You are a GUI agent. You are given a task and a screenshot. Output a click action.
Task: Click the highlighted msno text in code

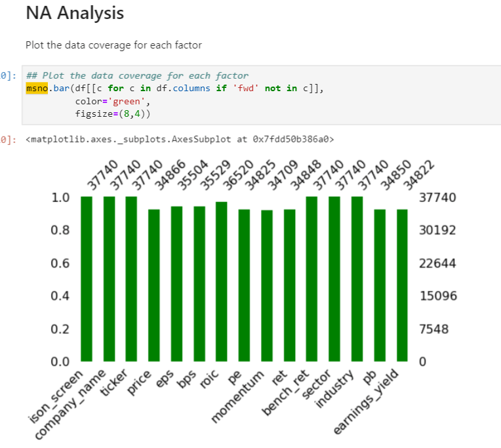[x=36, y=88]
